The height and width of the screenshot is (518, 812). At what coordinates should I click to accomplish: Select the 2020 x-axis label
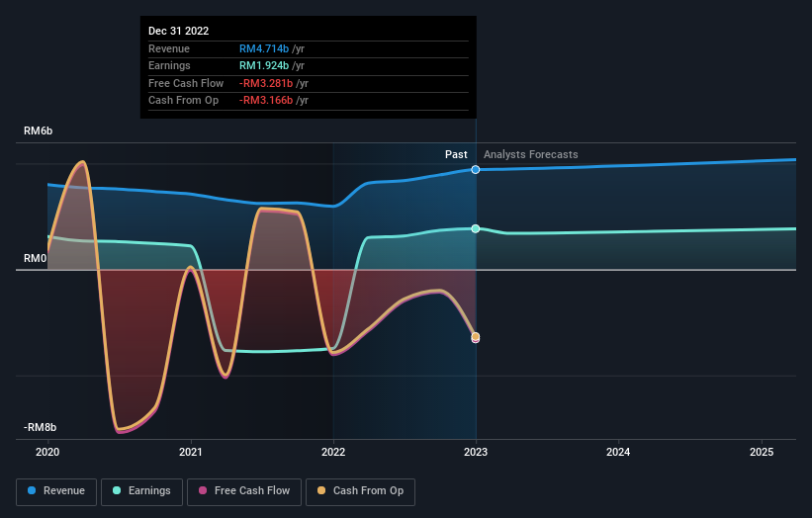point(47,452)
